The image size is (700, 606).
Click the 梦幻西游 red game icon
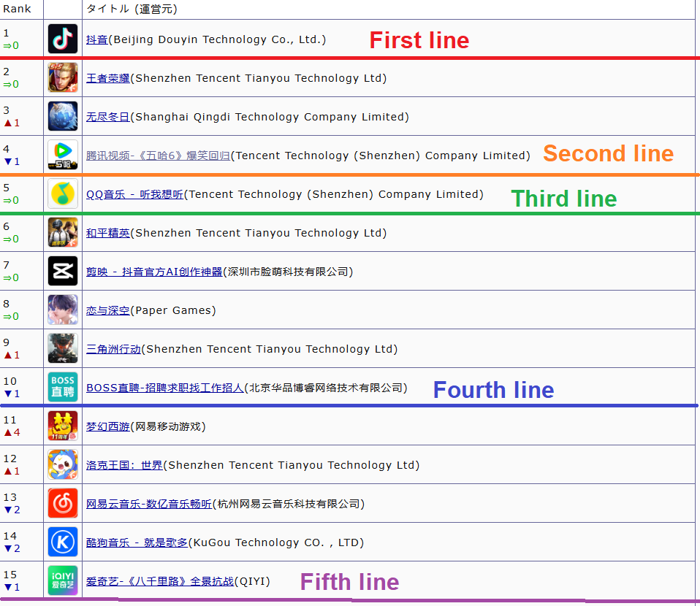(63, 426)
